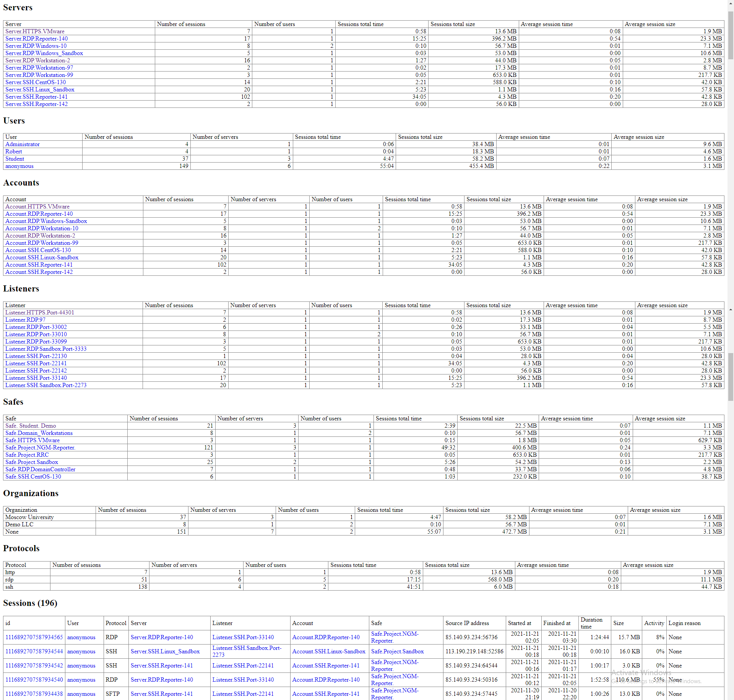
Task: Open the Student user link
Action: coord(15,159)
